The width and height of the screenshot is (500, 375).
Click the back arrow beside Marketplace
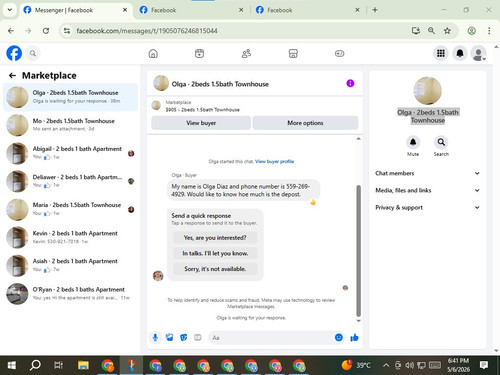click(x=12, y=76)
